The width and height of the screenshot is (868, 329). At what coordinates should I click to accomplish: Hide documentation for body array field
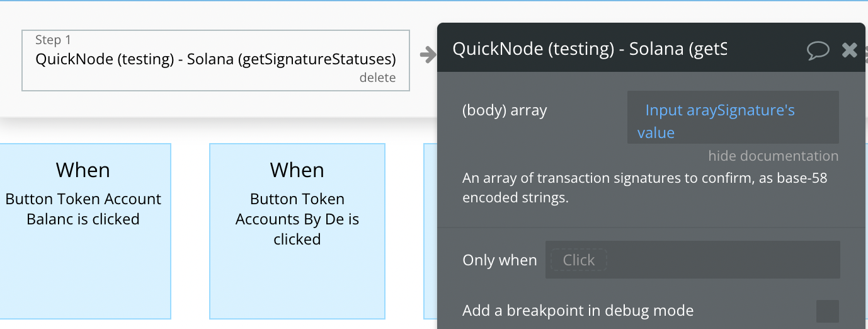(773, 156)
